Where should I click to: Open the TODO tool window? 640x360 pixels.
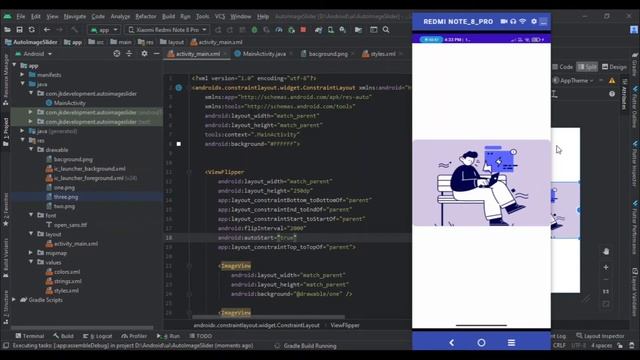point(201,336)
